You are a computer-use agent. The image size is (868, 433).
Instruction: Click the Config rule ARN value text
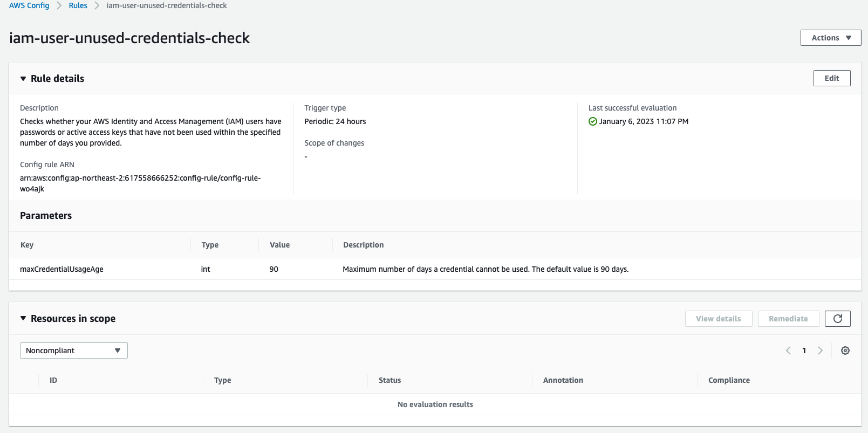[x=140, y=183]
